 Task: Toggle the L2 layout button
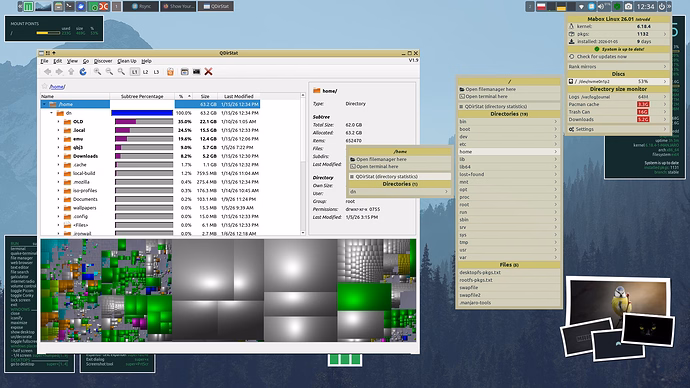pyautogui.click(x=145, y=72)
